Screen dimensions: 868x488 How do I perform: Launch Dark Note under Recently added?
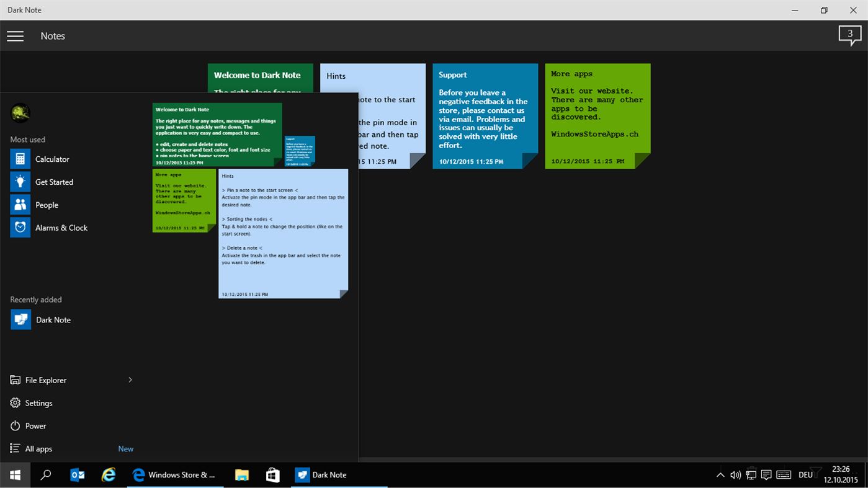point(53,319)
